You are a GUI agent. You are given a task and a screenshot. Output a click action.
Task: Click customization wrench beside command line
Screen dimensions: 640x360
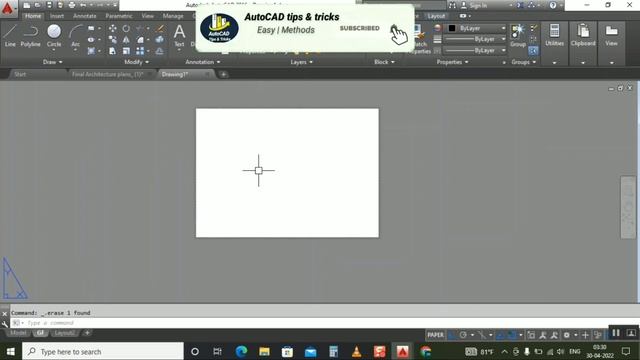click(4, 324)
